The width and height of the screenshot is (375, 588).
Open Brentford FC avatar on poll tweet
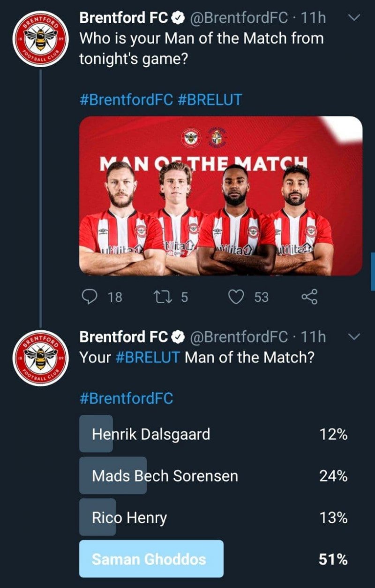click(x=41, y=358)
